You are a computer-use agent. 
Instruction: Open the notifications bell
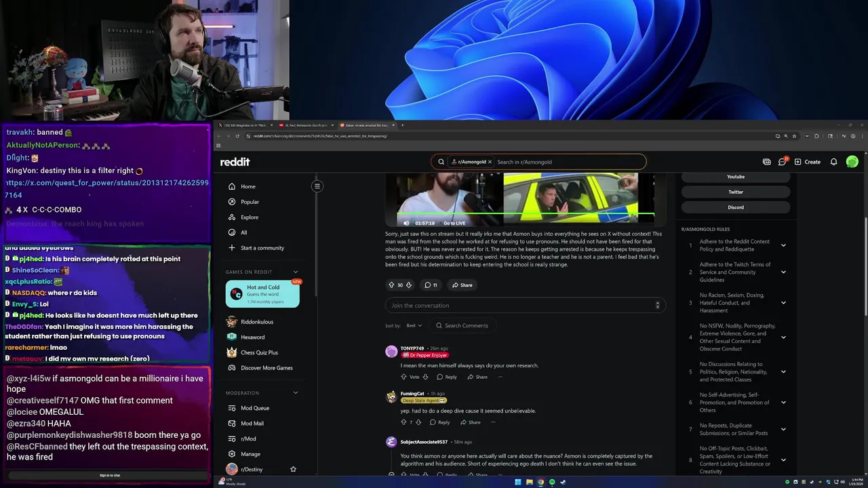(833, 162)
